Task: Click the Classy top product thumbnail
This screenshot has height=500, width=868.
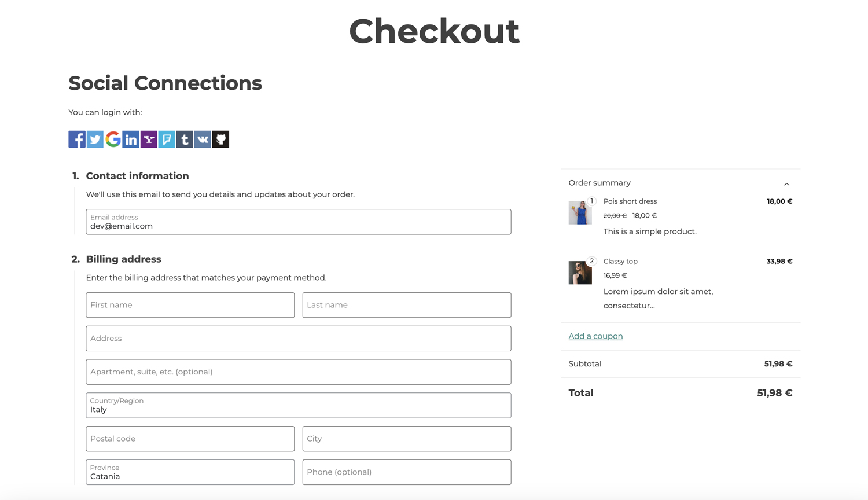Action: pos(580,273)
